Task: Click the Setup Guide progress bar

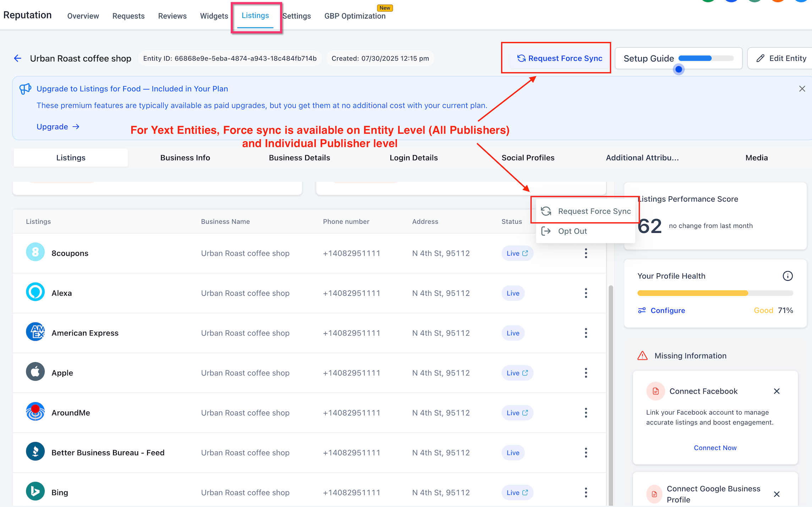Action: point(706,58)
